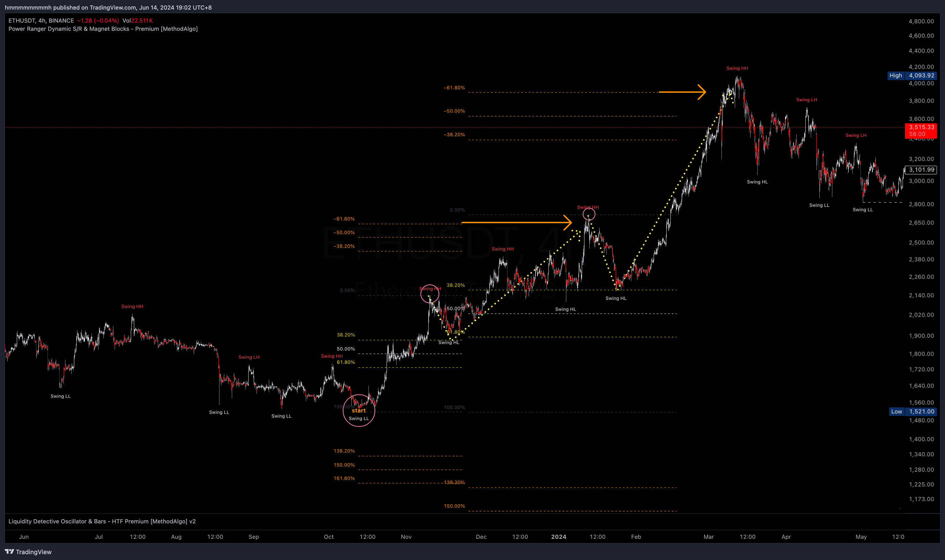Screen dimensions: 945x560
Task: Click the 161.80% orange Fibonacci level label
Action: (344, 478)
